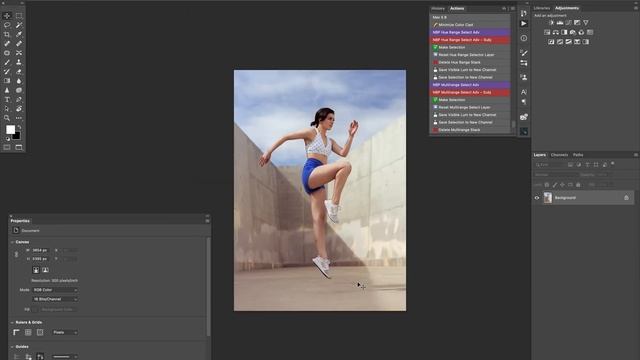Select the Magic Wand tool
The image size is (640, 360).
[x=19, y=25]
